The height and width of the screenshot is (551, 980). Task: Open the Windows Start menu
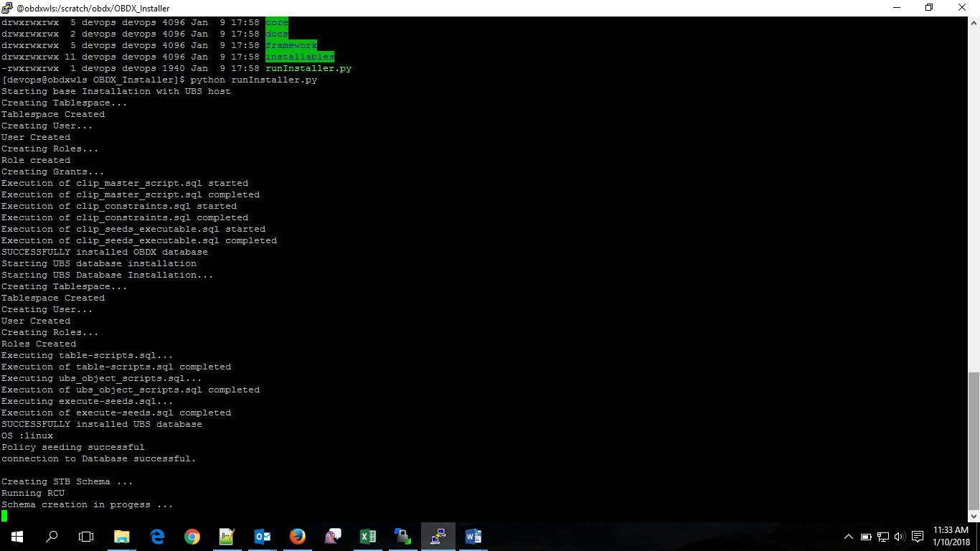click(x=17, y=536)
